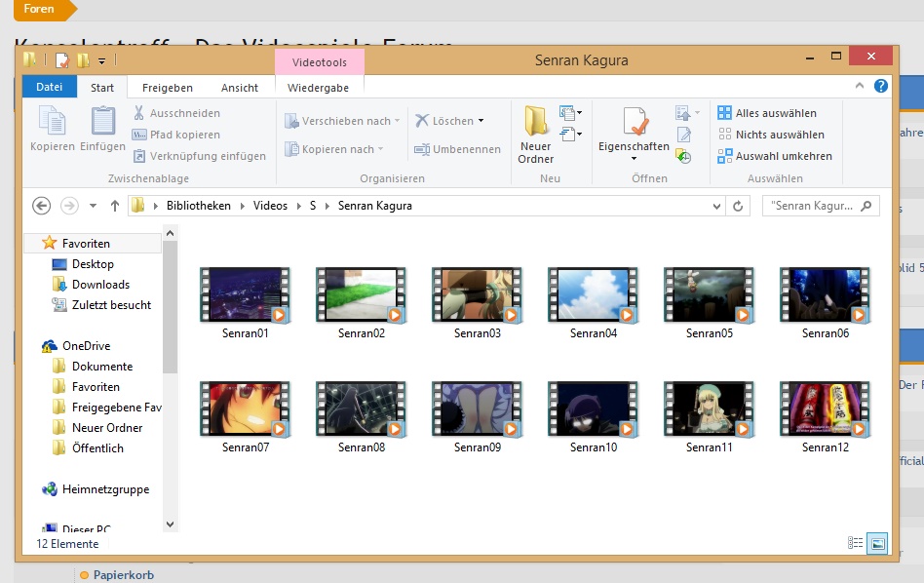The height and width of the screenshot is (583, 924).
Task: Click the Verlauf history icon in Öffnen group
Action: [x=683, y=156]
